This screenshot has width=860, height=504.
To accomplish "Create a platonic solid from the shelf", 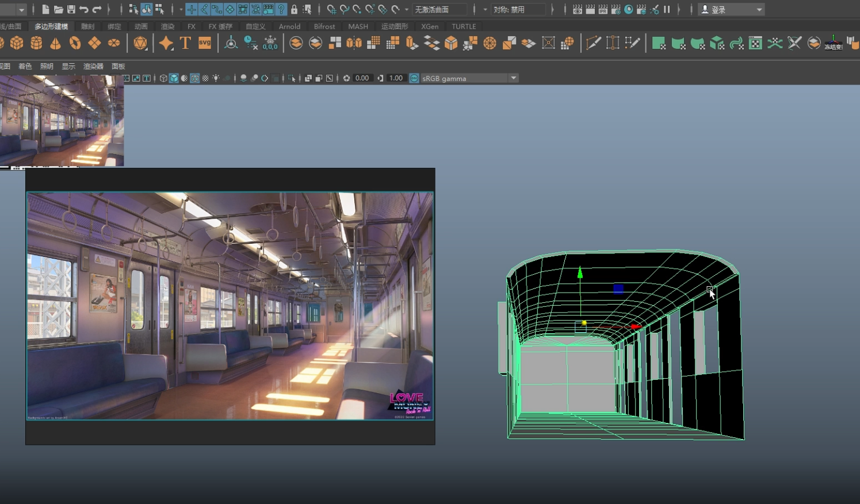I will coord(140,43).
